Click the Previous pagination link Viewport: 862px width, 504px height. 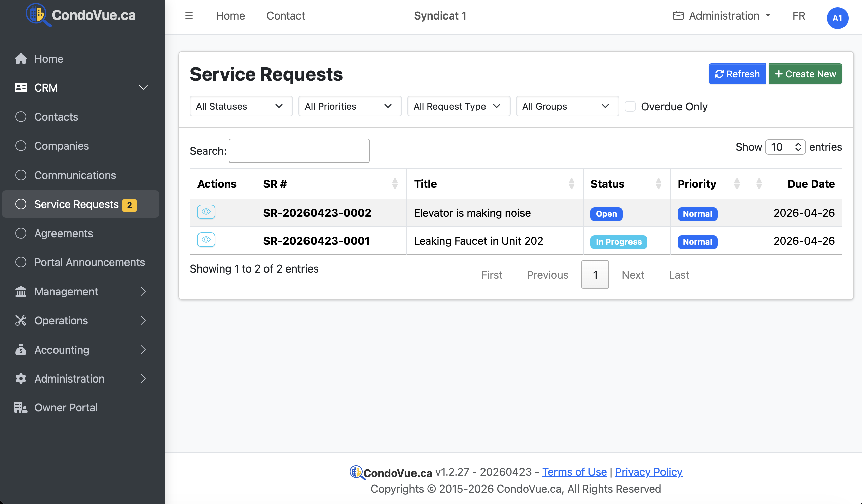(547, 275)
